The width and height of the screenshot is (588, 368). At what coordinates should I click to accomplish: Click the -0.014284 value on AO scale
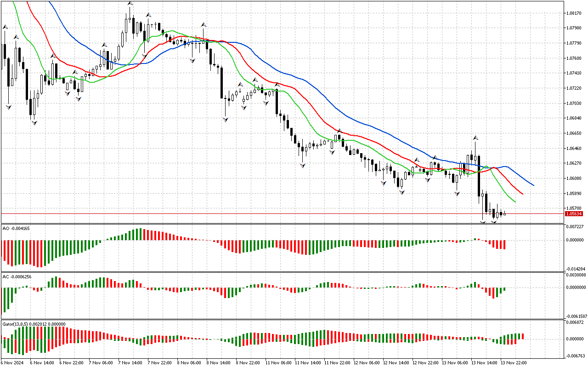point(576,269)
